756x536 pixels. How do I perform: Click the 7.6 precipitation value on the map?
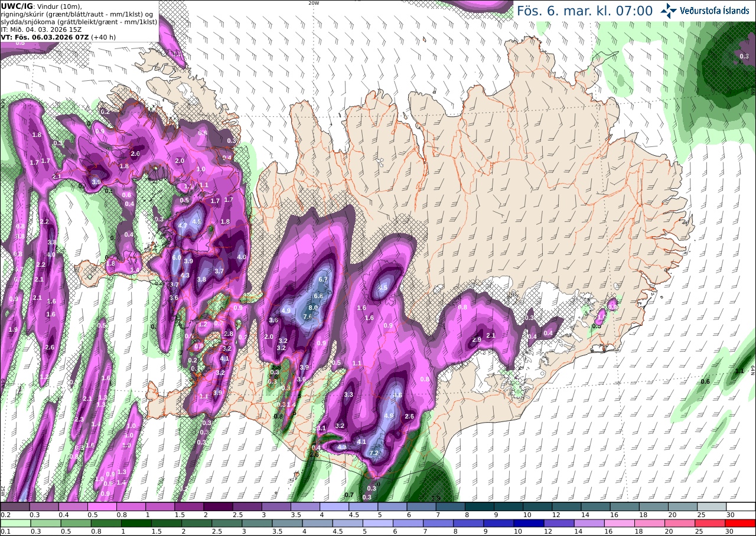click(x=308, y=316)
